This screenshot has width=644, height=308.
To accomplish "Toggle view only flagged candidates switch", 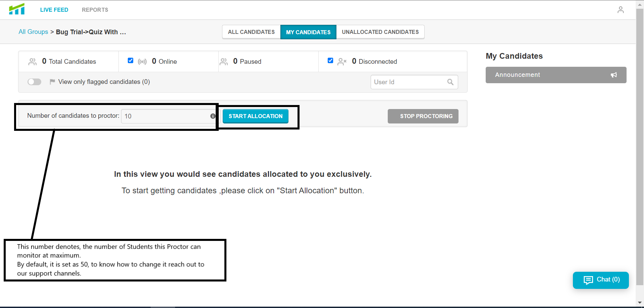I will coord(34,82).
